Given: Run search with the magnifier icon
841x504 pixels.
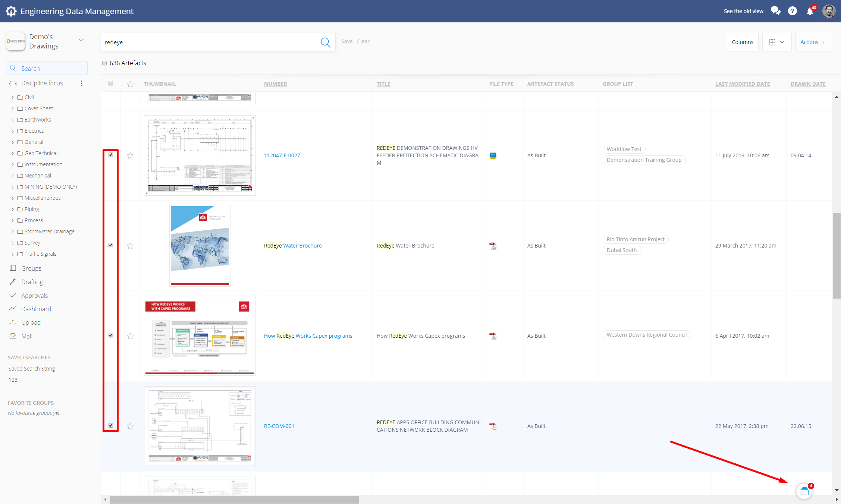Looking at the screenshot, I should (326, 42).
